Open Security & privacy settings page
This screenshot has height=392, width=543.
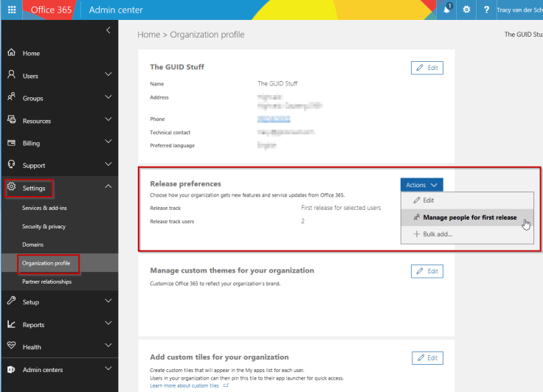point(44,226)
